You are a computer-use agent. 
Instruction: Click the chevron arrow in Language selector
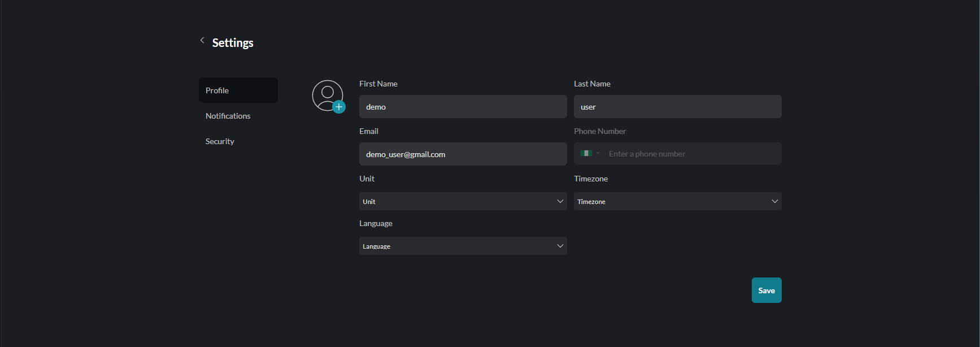(x=560, y=246)
